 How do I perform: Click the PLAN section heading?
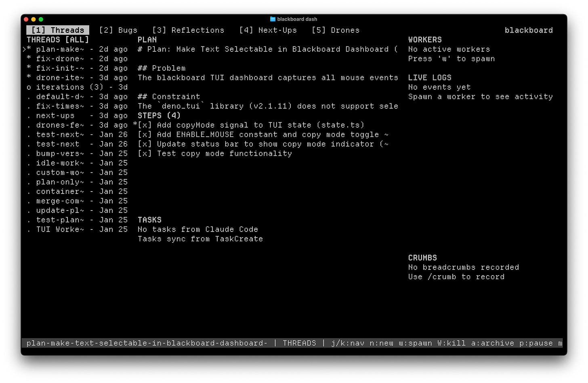coord(147,40)
